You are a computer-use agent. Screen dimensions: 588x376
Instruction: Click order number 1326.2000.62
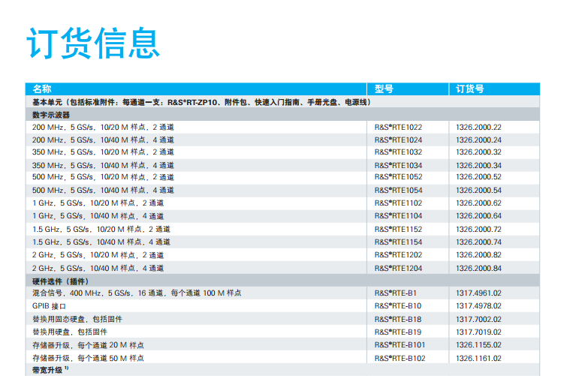pyautogui.click(x=478, y=203)
